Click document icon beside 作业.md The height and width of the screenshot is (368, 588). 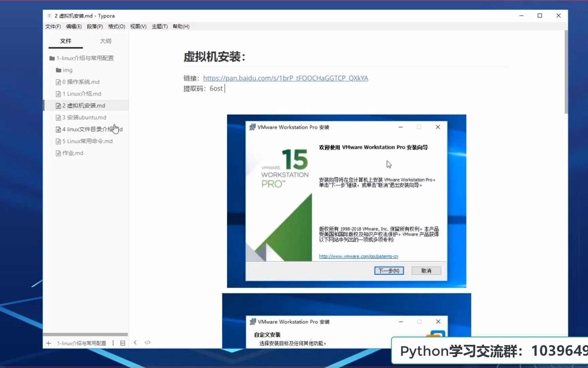pos(58,153)
